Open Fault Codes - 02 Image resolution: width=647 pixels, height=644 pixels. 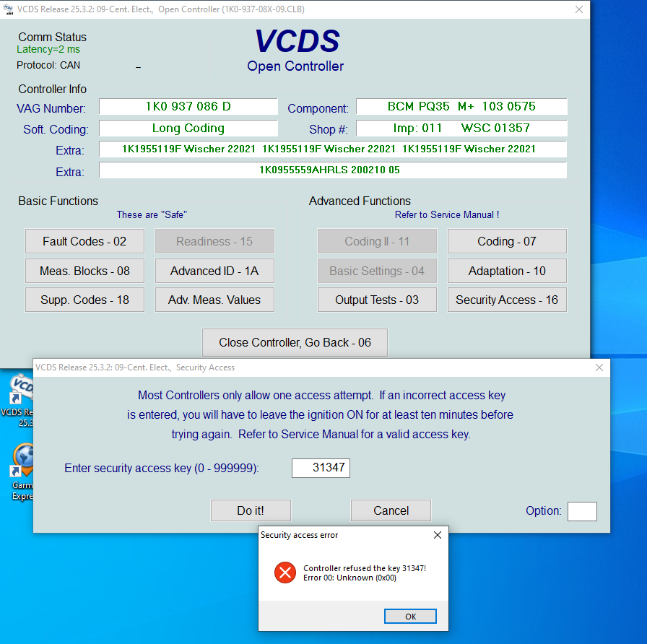coord(84,241)
